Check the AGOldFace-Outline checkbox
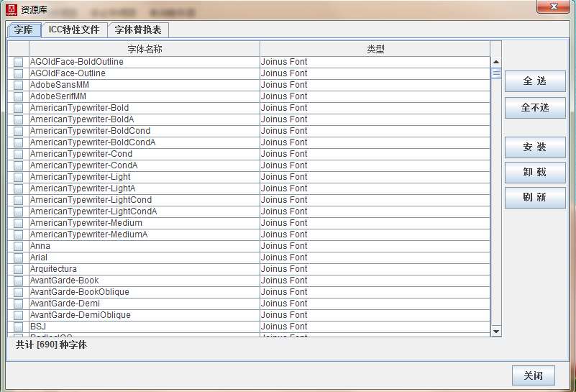Viewport: 576px width, 392px height. 19,73
